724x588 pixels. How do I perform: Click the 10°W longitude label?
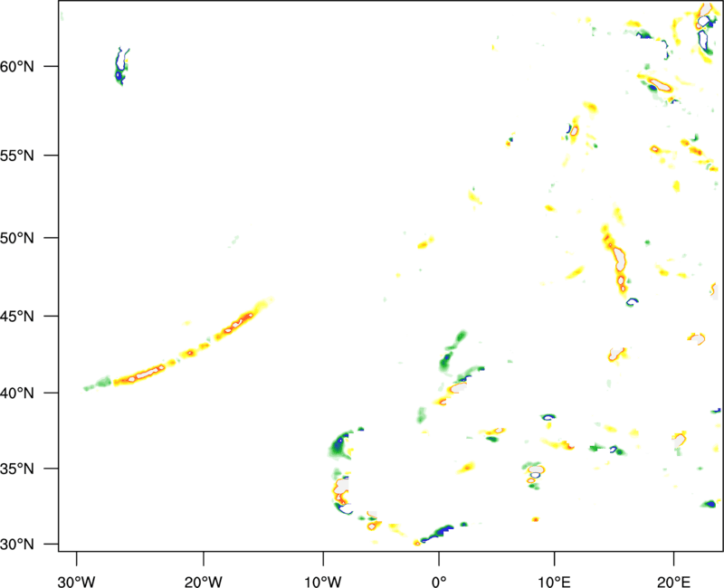[323, 582]
